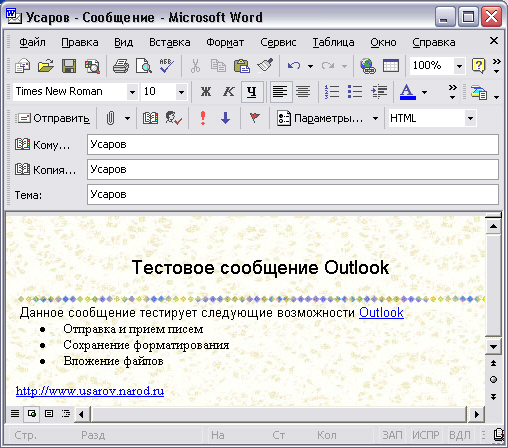Run the spelling check ABC icon
The height and width of the screenshot is (448, 508).
coord(166,66)
